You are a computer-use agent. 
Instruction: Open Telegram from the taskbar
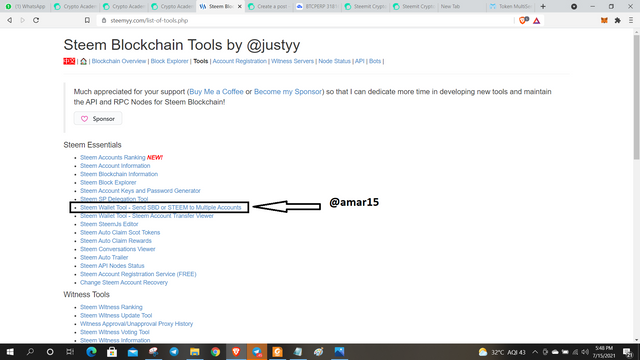click(174, 352)
